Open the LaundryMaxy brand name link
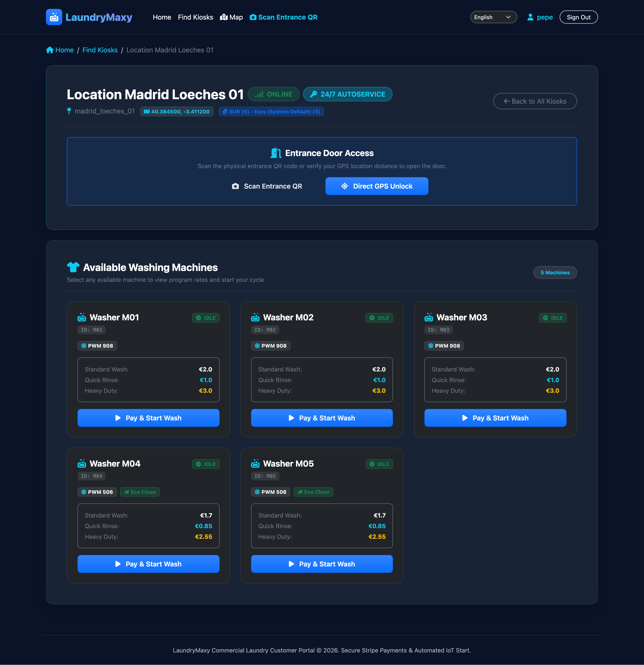The image size is (644, 665). [x=99, y=17]
